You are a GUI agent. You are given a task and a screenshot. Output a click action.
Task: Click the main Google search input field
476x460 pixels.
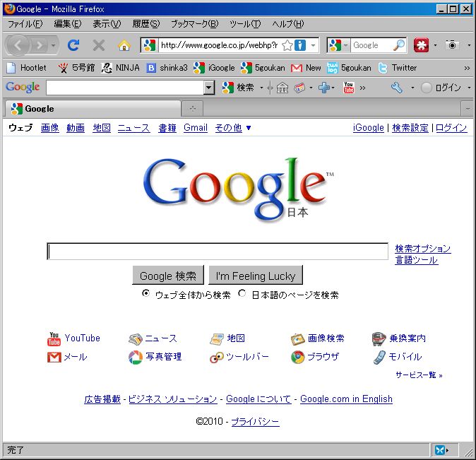pos(218,252)
